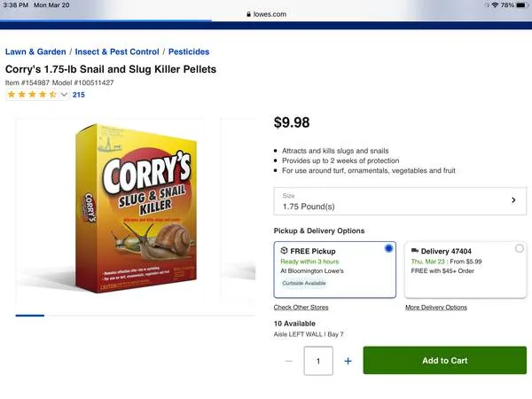Screen dimensions: 532x399
Task: Click the delivery truck icon
Action: [x=413, y=251]
